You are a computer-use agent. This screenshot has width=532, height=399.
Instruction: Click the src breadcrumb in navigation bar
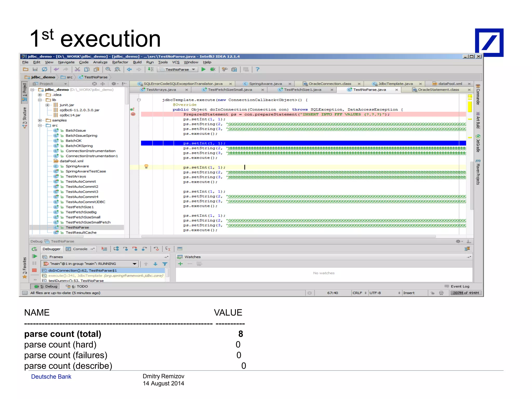67,77
